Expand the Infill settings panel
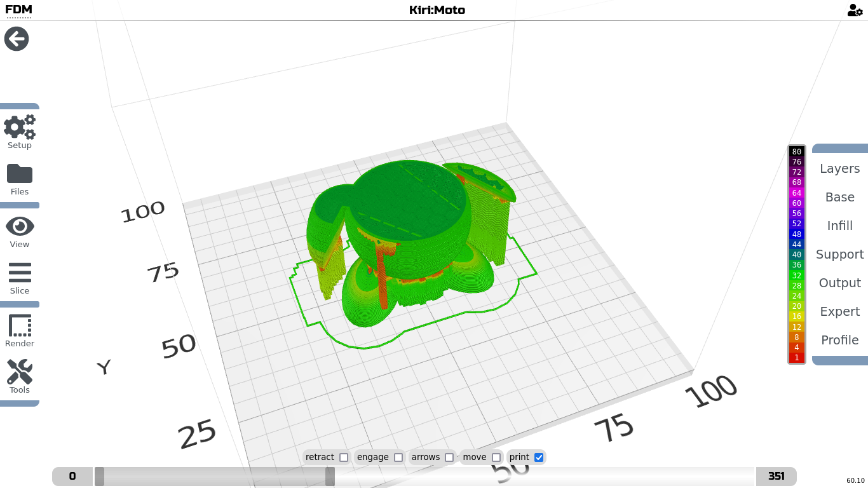This screenshot has height=488, width=868. coord(839,226)
